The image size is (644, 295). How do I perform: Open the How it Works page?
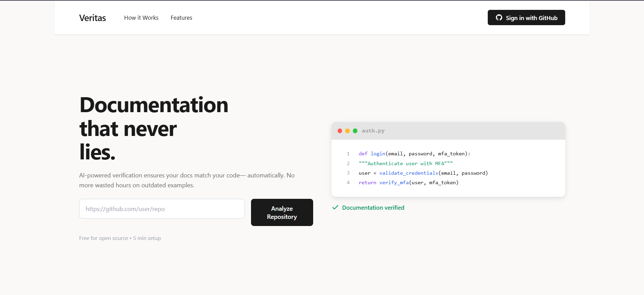coord(141,18)
